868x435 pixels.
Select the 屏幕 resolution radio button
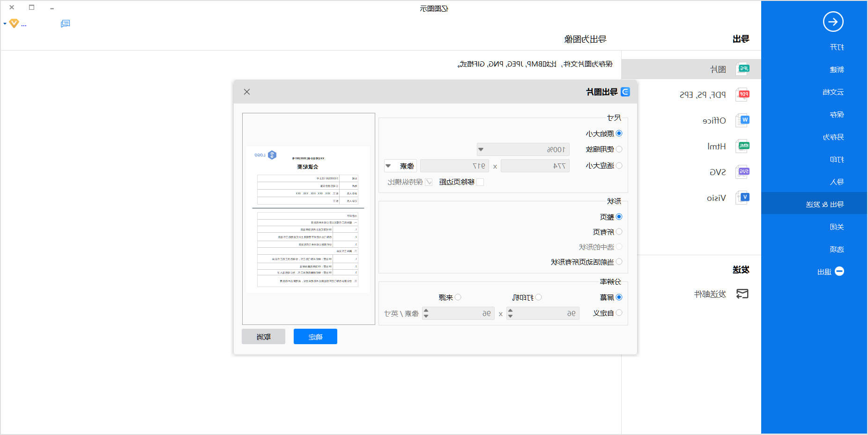[x=619, y=297]
